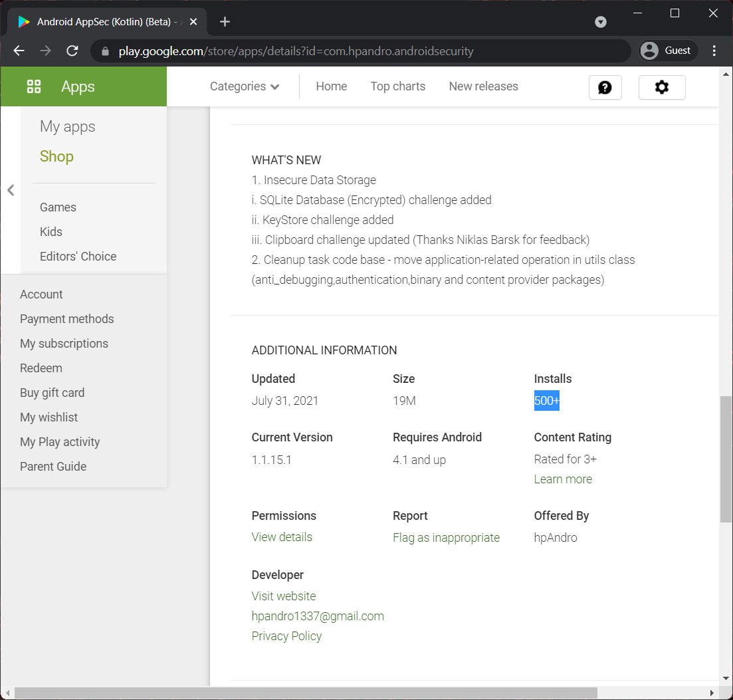Screen dimensions: 733x700
Task: Minimize the browser window
Action: point(637,13)
